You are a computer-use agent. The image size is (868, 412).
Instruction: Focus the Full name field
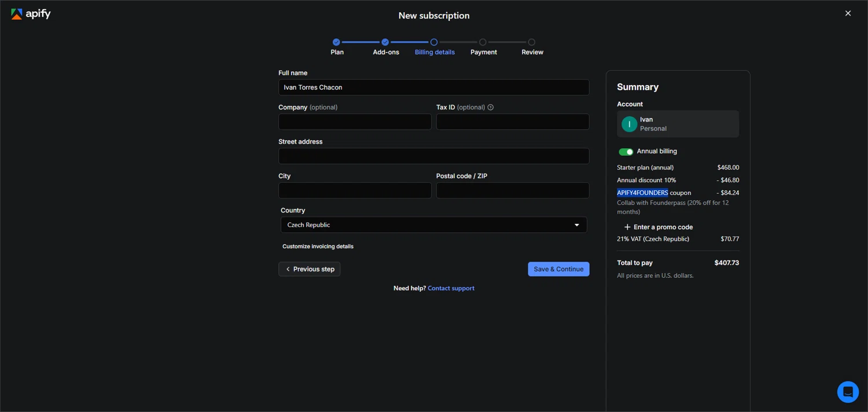(x=433, y=87)
